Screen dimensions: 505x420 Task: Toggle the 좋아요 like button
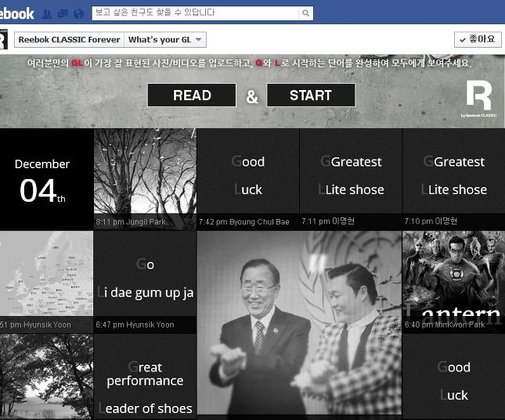(478, 39)
